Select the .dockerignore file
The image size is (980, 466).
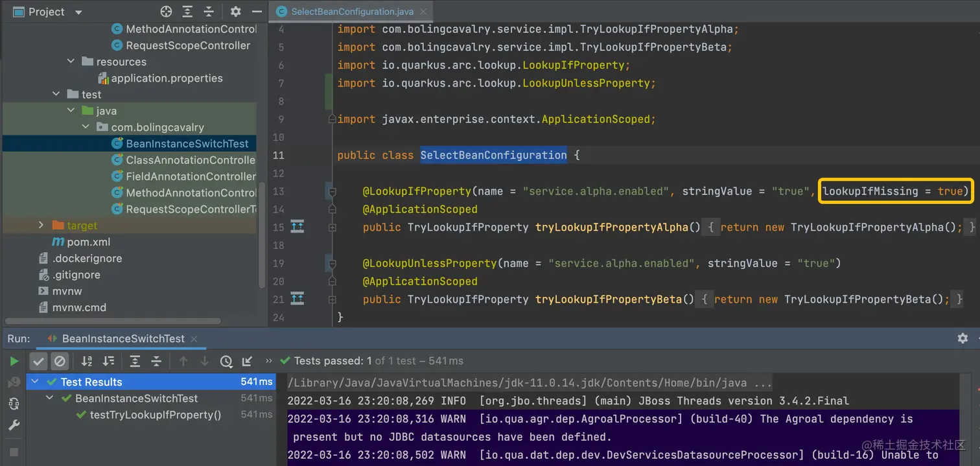[x=87, y=259]
